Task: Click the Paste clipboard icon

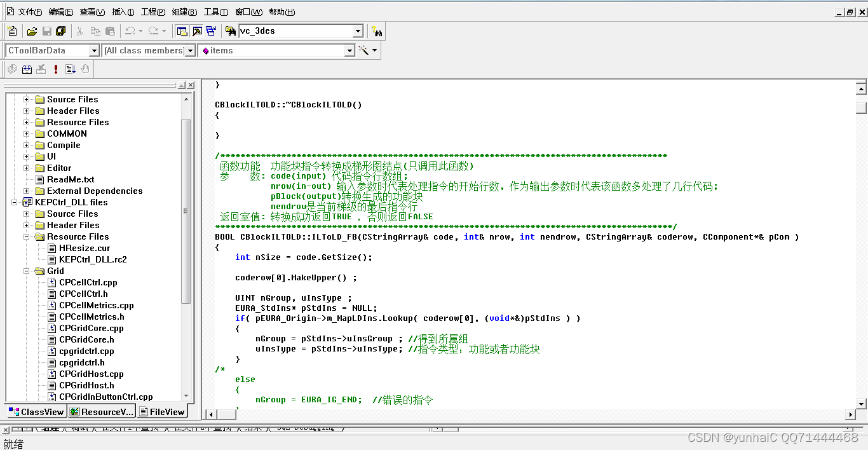Action: pos(110,31)
